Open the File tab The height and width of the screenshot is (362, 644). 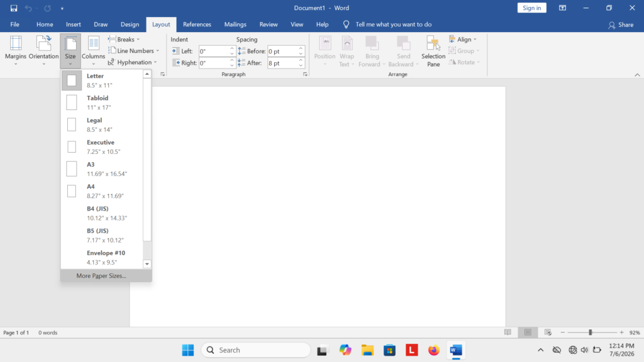(x=15, y=25)
